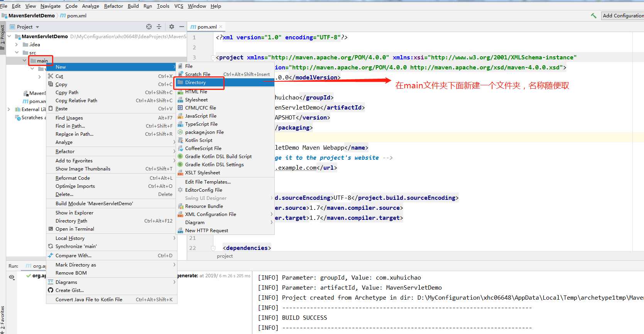This screenshot has height=334, width=644.
Task: Open Project panel settings gear
Action: point(172,27)
